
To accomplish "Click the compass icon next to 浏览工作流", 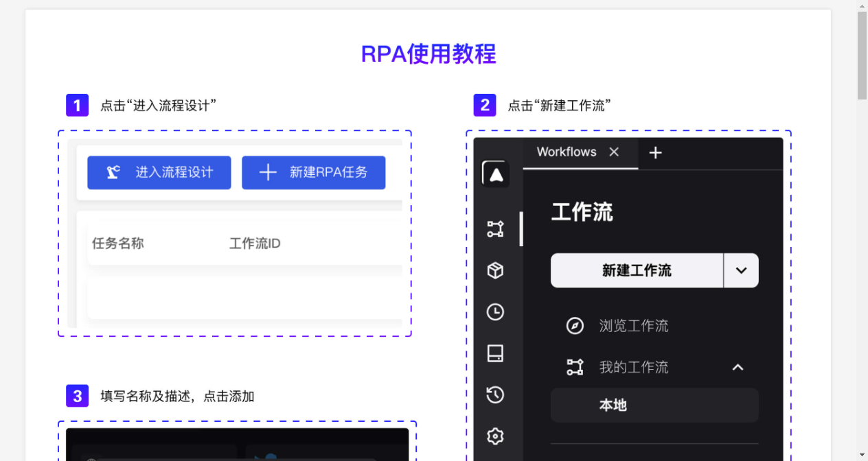I will (575, 326).
